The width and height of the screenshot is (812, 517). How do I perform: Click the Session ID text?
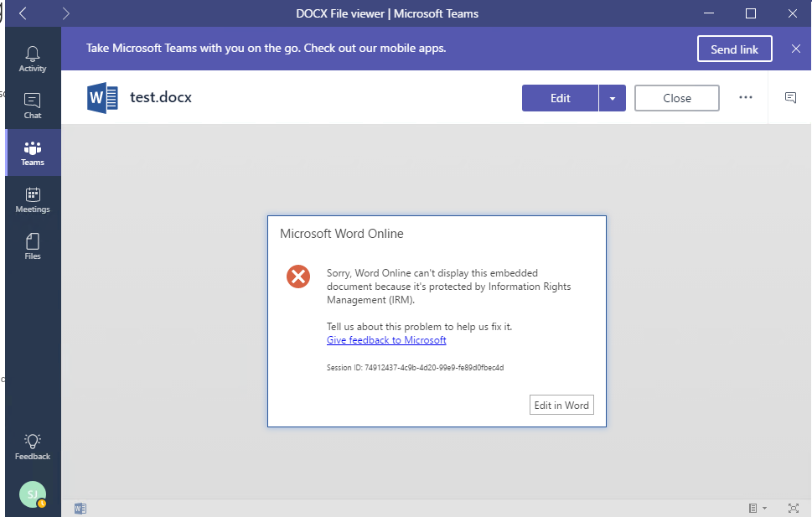point(415,367)
